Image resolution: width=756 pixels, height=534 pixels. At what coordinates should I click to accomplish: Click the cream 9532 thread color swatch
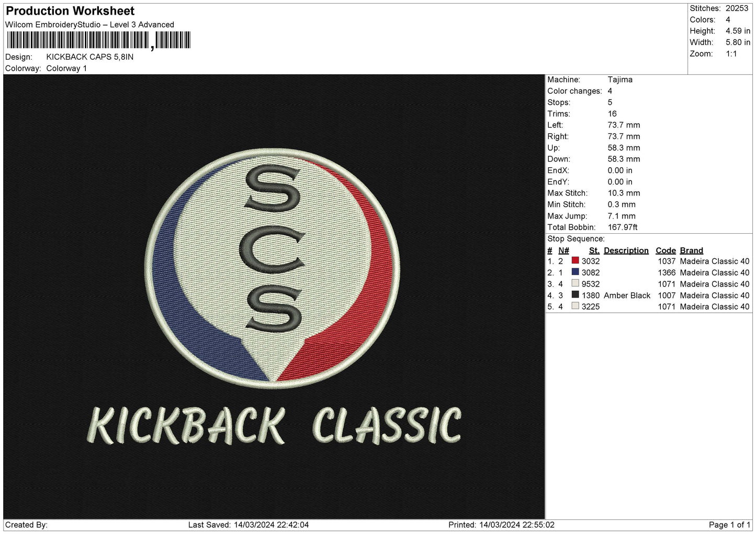pos(576,283)
